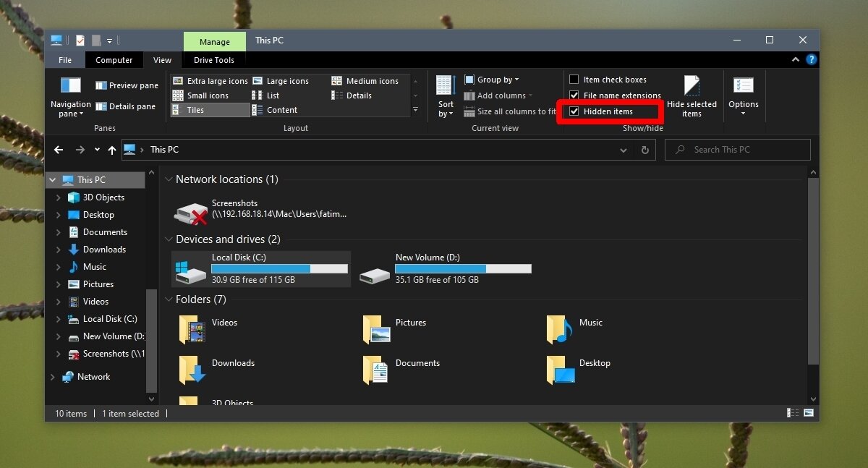
Task: Enable Item check boxes option
Action: 574,80
